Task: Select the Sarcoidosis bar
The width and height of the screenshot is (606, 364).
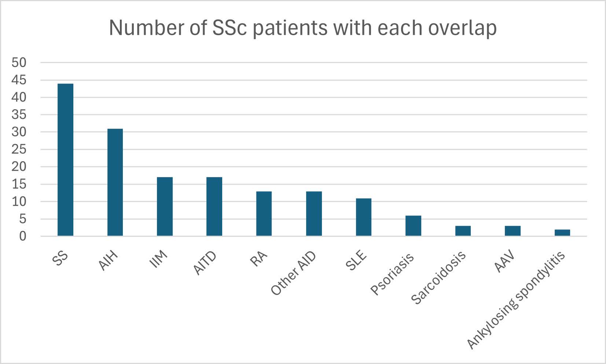Action: click(x=463, y=231)
